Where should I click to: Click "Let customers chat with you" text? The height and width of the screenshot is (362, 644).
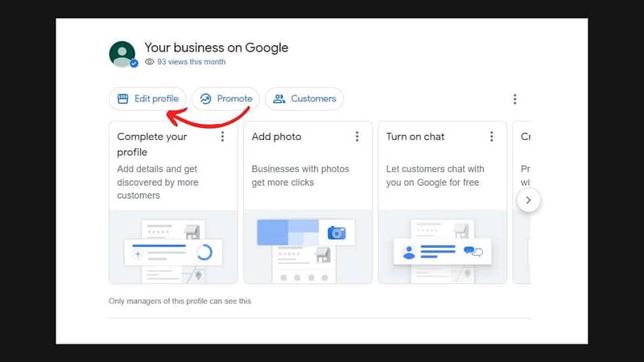pos(435,175)
